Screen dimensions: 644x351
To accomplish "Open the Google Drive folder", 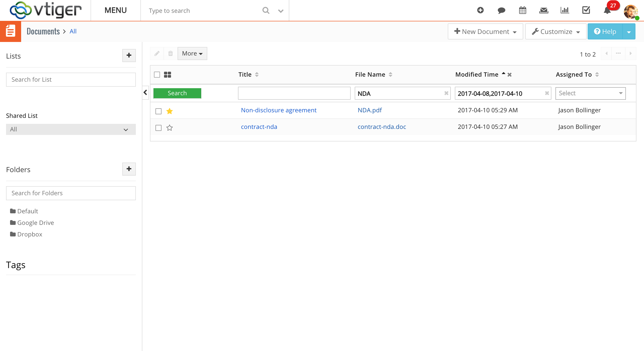I will [35, 223].
